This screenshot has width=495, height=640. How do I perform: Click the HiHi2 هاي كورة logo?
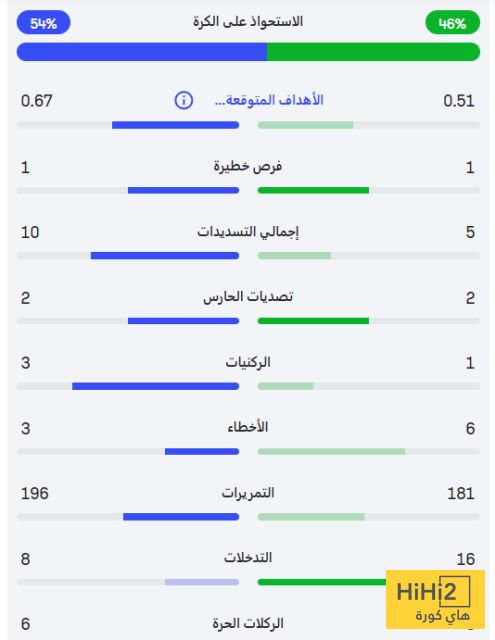(435, 599)
